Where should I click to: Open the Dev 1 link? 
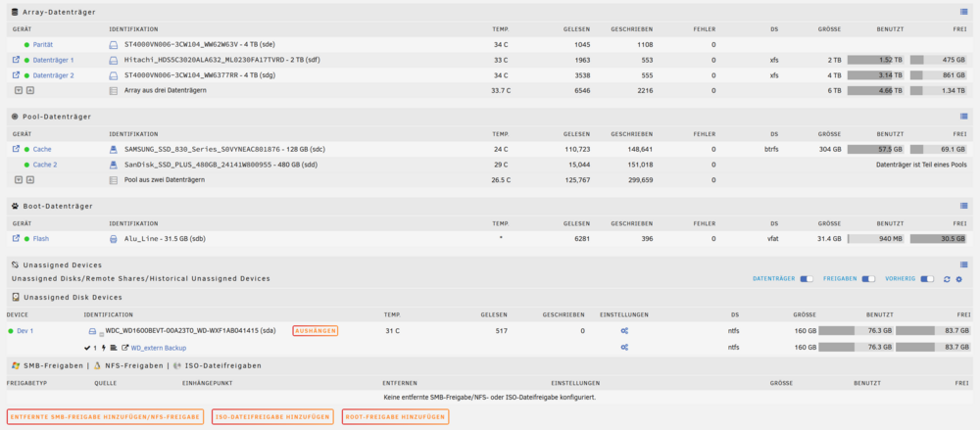pyautogui.click(x=25, y=331)
